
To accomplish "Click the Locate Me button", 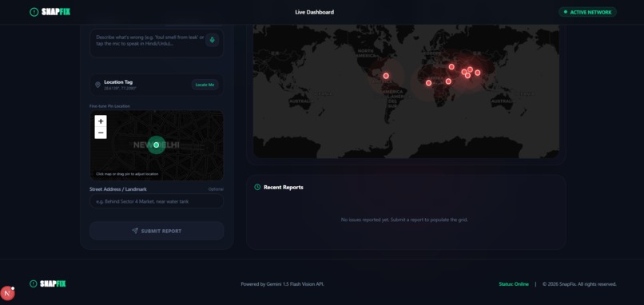I will 205,85.
